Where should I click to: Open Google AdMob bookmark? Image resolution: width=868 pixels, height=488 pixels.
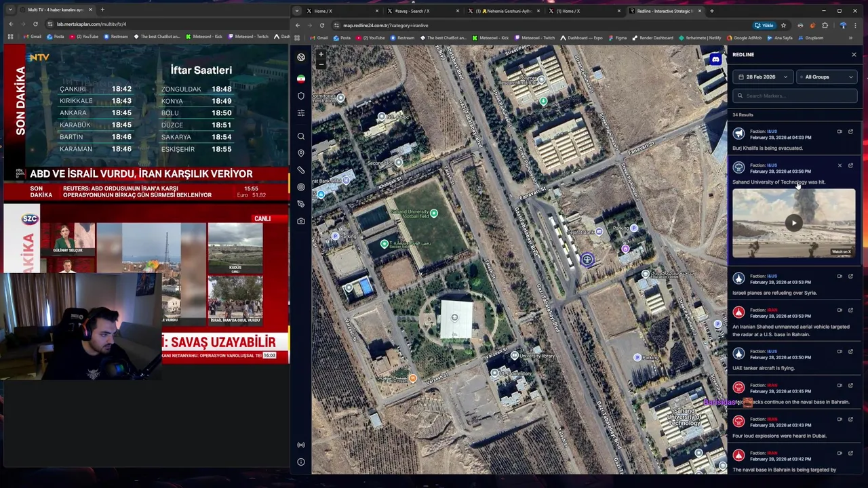pyautogui.click(x=744, y=38)
